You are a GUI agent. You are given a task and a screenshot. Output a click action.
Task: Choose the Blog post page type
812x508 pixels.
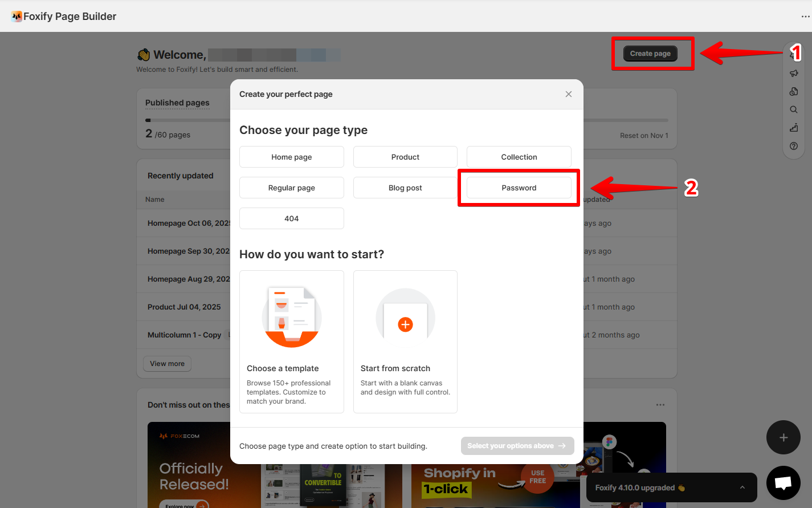click(x=405, y=188)
